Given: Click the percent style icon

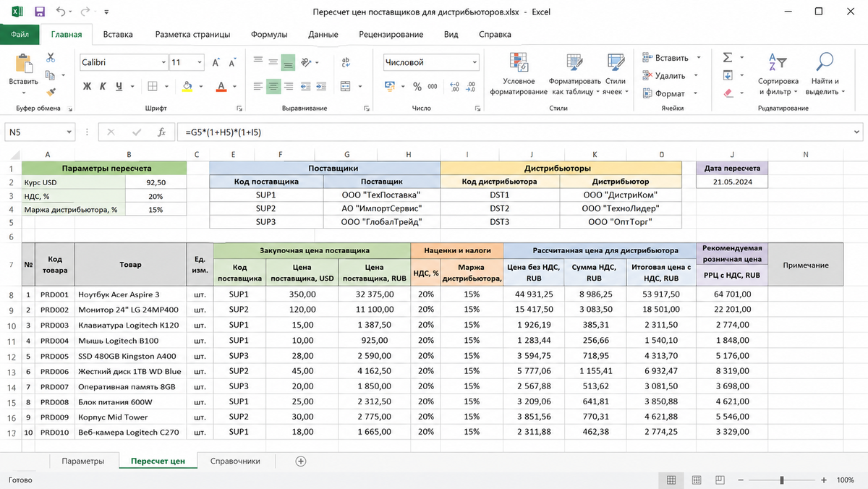Looking at the screenshot, I should pos(417,87).
